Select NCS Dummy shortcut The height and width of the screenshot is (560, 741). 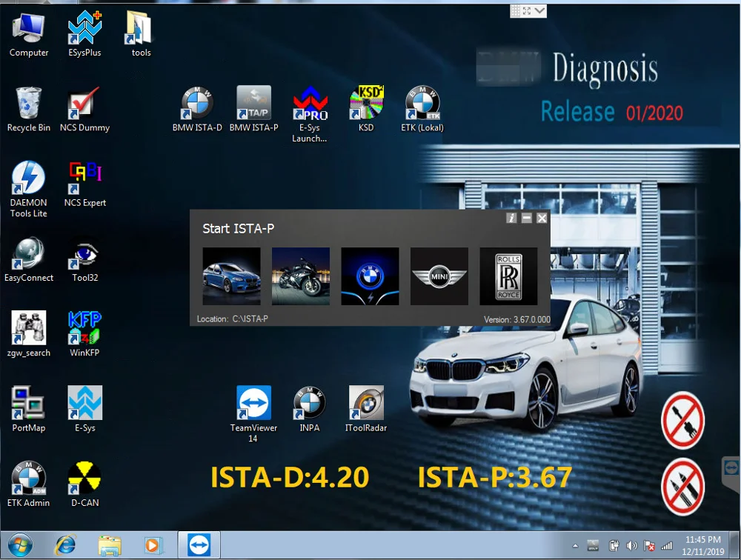(x=84, y=109)
